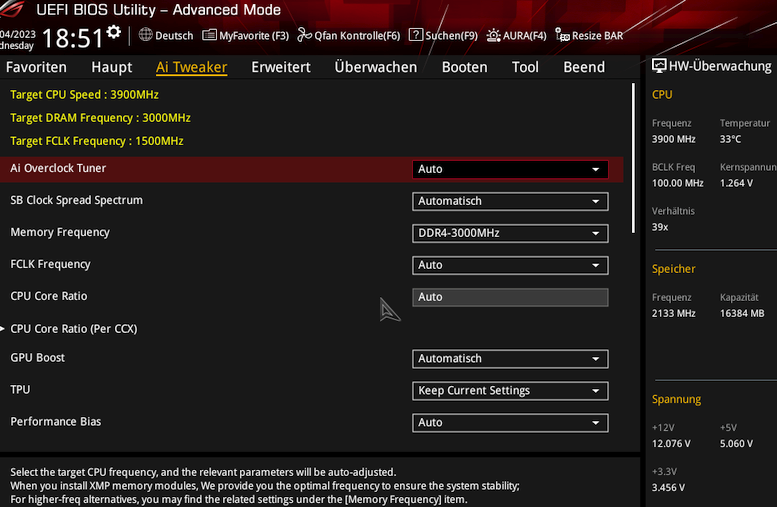Click the MyFavorite (F3) label
The image size is (777, 507).
[x=254, y=36]
